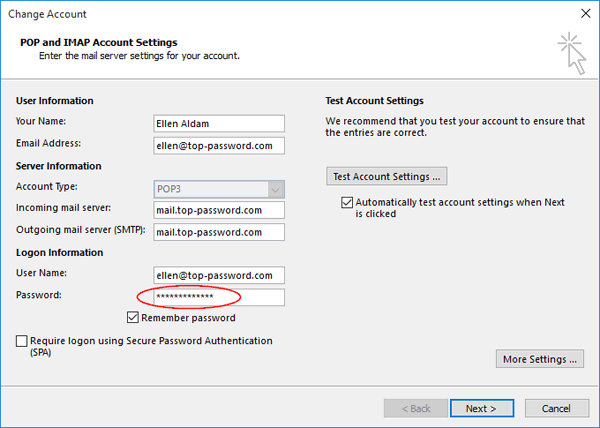Click the cursor wizard icon in header

pyautogui.click(x=571, y=51)
